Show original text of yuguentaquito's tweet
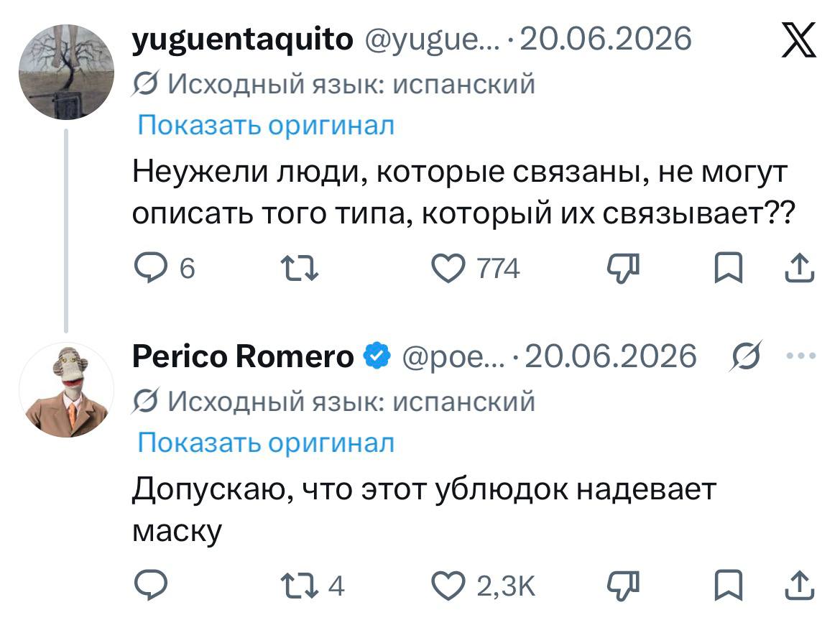 click(266, 125)
